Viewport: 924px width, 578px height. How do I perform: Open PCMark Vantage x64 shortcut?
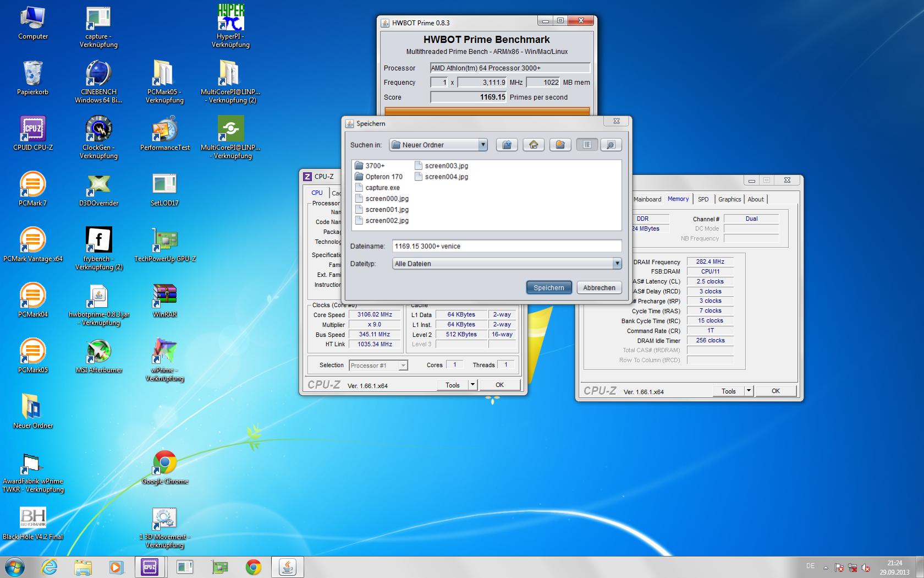33,245
